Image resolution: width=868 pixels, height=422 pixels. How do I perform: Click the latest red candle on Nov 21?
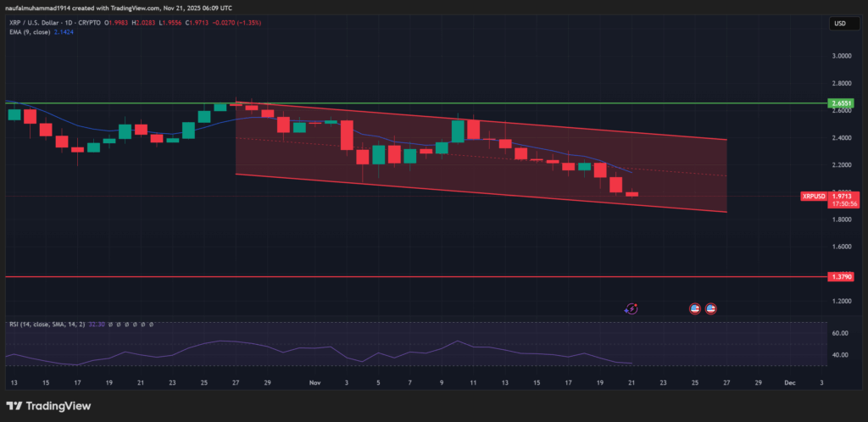coord(632,194)
